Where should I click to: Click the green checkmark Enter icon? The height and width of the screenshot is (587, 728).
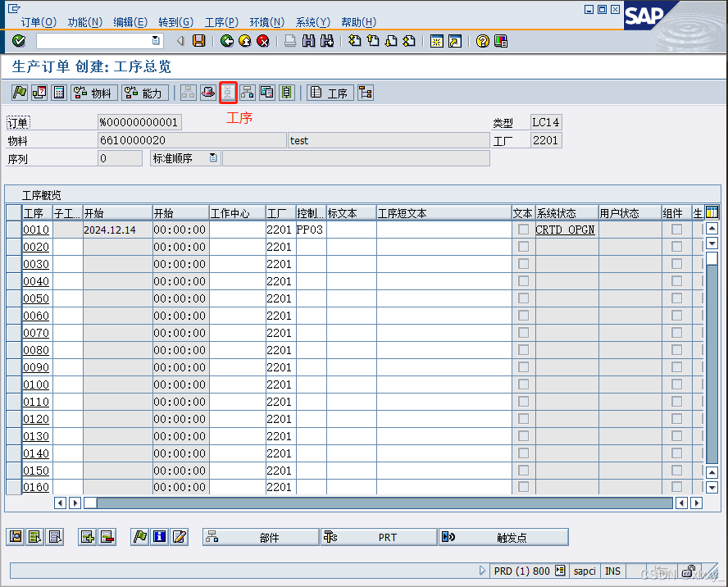pyautogui.click(x=19, y=41)
